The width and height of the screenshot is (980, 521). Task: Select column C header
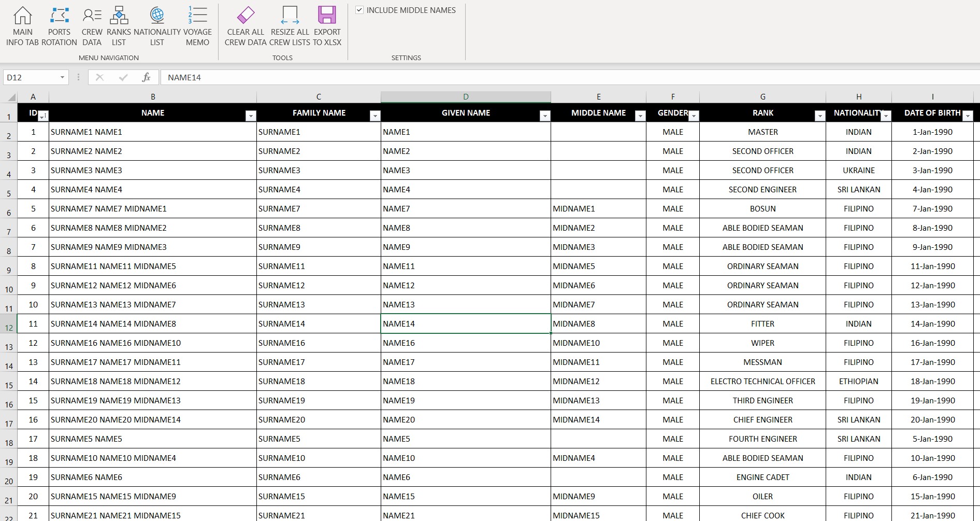(319, 97)
